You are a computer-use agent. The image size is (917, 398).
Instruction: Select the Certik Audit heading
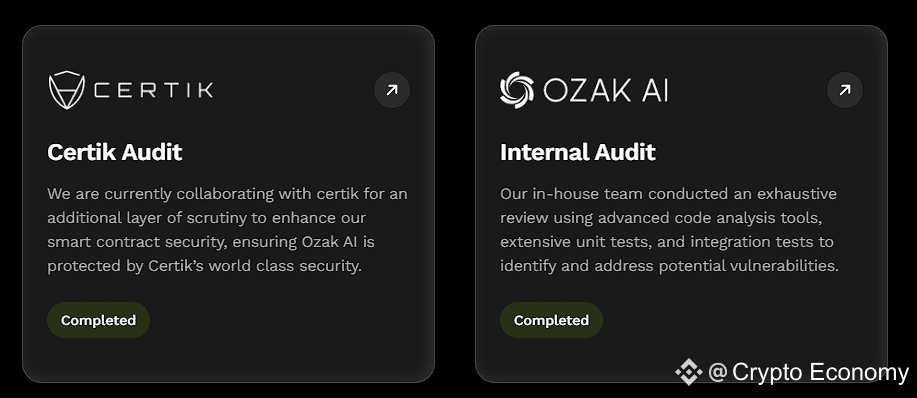click(115, 152)
